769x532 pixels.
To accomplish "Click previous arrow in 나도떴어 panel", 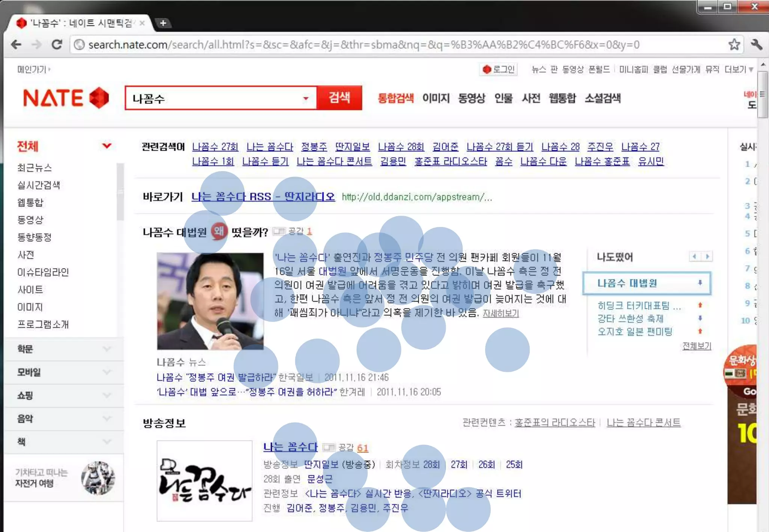I will pyautogui.click(x=694, y=256).
